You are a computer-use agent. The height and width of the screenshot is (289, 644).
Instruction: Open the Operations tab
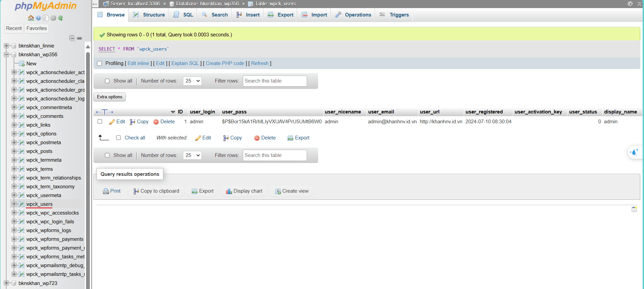(353, 15)
